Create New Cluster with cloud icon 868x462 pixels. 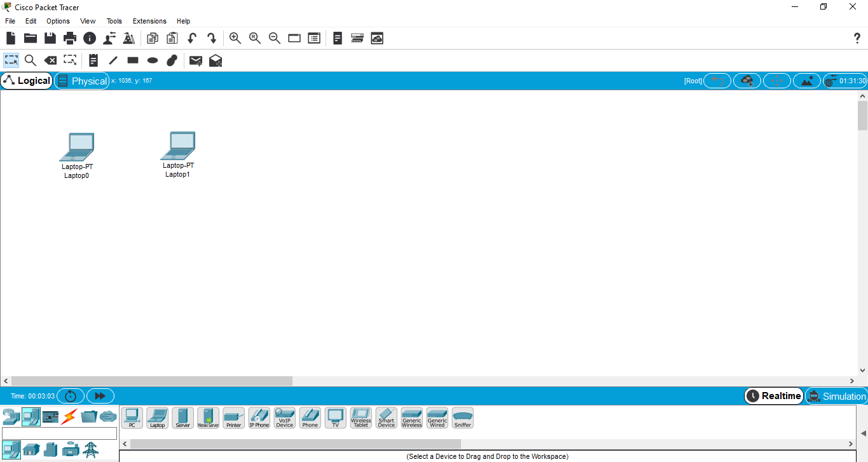(747, 81)
